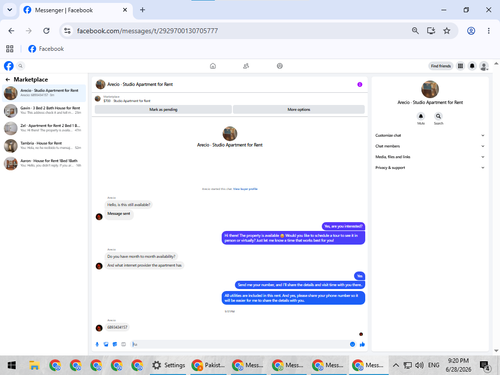Open the GIF picker icon
The image size is (500, 375).
click(x=123, y=344)
